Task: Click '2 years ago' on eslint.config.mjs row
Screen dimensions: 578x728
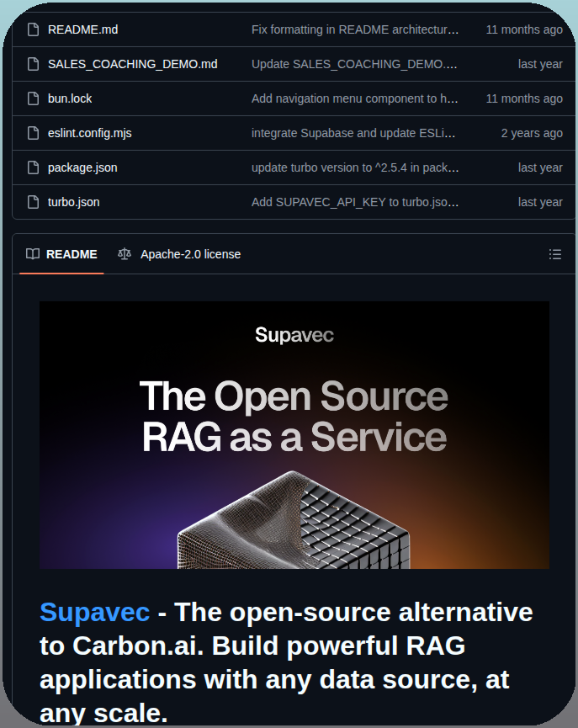Action: point(532,133)
